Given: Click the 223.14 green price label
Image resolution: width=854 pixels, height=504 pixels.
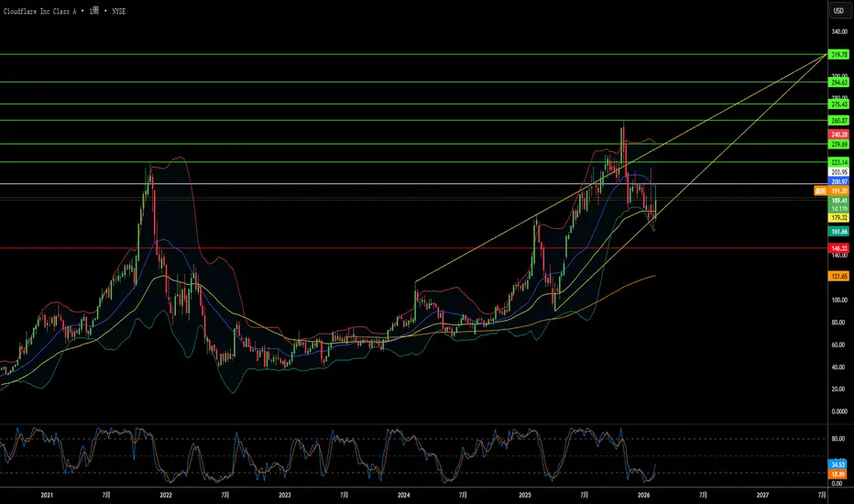Looking at the screenshot, I should click(x=838, y=162).
